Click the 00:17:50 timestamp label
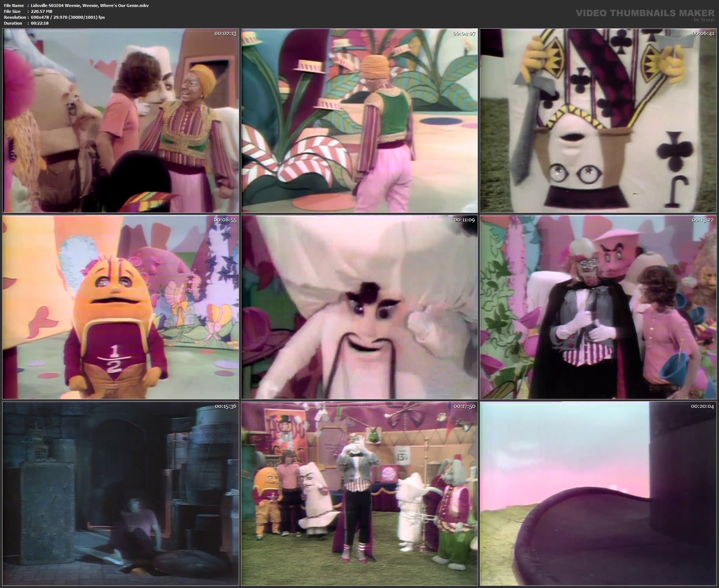Screen dimensions: 719x588 (x=464, y=406)
